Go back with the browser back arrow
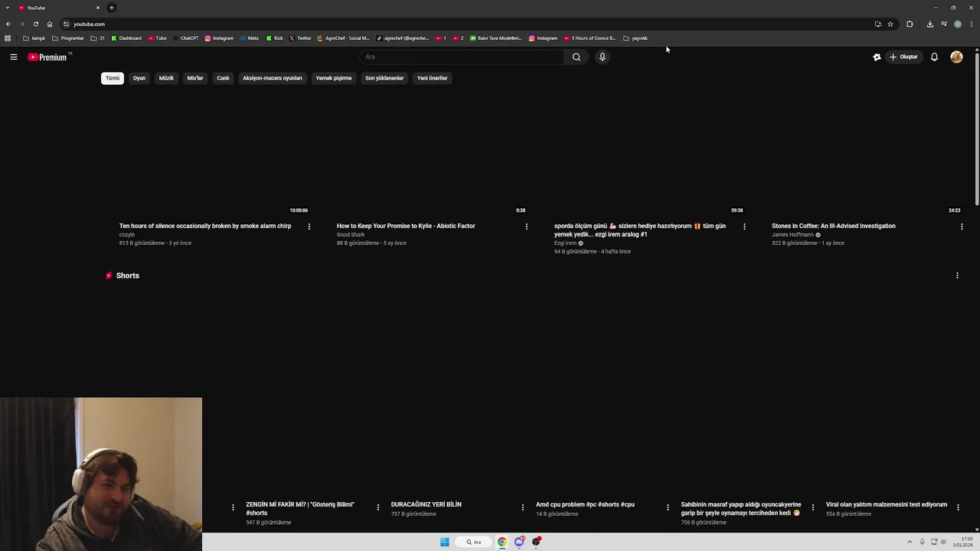The width and height of the screenshot is (980, 551). [8, 24]
